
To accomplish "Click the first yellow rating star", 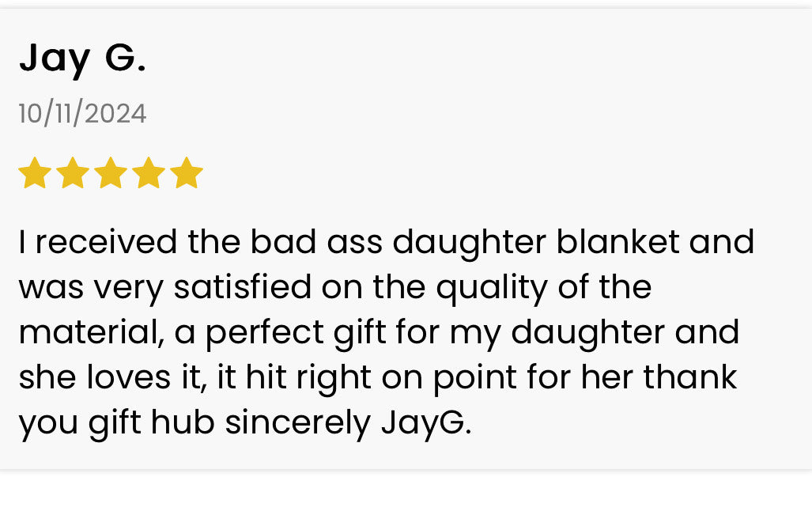I will (34, 173).
